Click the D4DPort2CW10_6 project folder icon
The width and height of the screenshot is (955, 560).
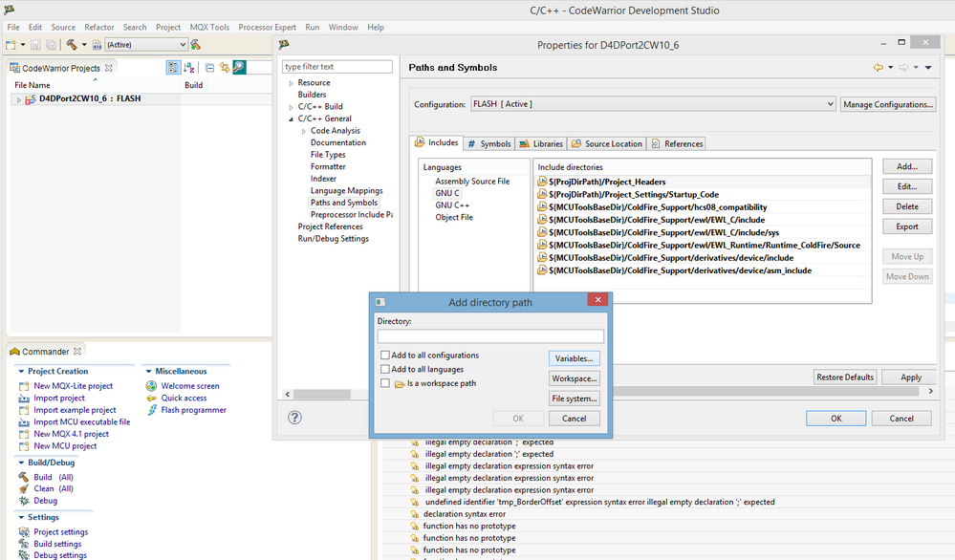(x=31, y=98)
